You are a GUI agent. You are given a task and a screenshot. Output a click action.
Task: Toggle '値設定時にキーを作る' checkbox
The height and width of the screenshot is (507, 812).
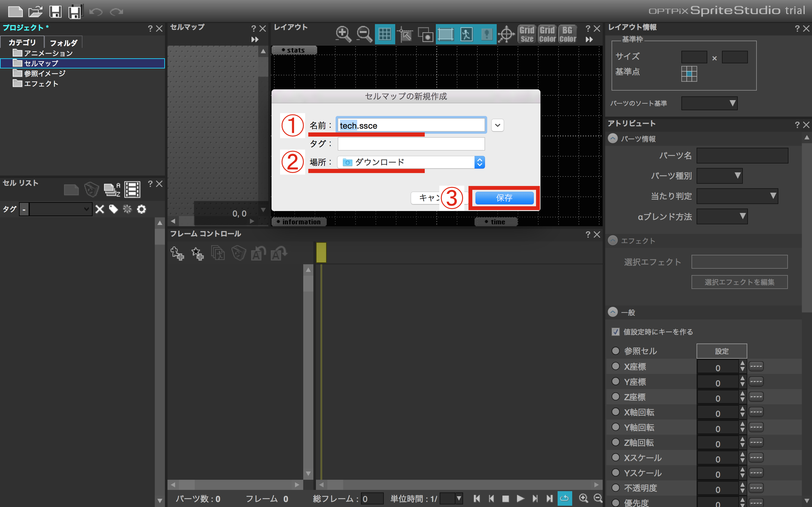point(615,332)
